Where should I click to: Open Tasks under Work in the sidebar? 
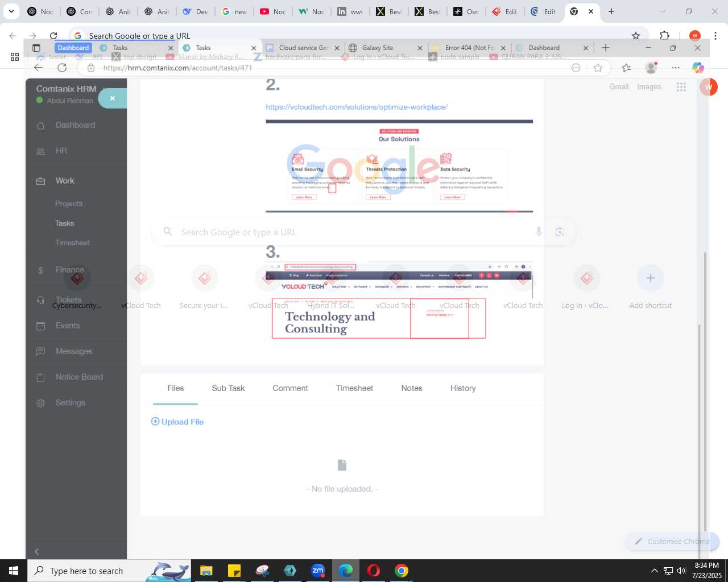pos(64,223)
